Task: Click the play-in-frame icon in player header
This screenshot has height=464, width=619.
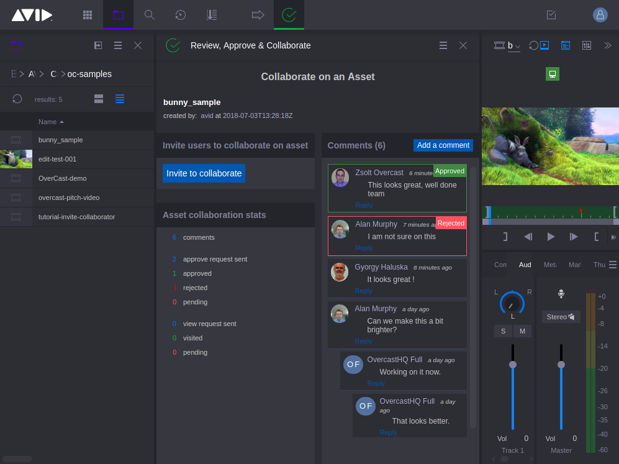Action: pyautogui.click(x=545, y=45)
